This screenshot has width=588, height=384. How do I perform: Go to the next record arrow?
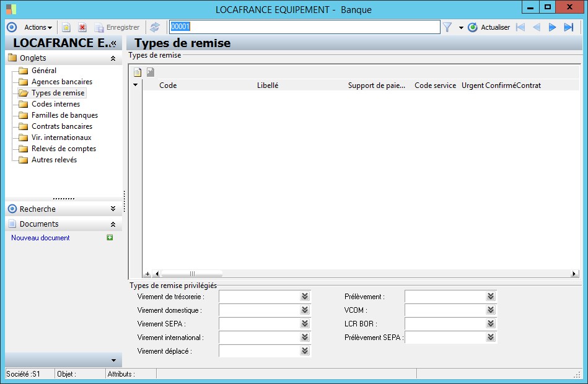552,27
